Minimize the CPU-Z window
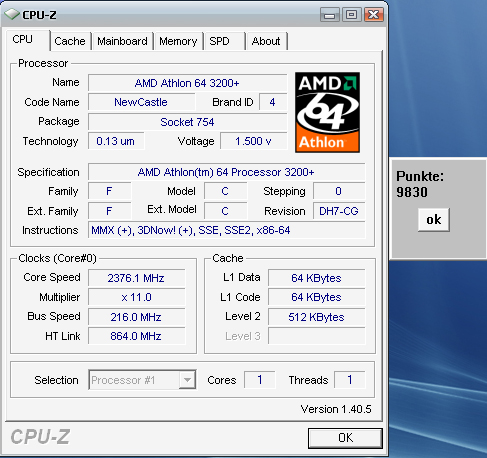 click(x=330, y=15)
